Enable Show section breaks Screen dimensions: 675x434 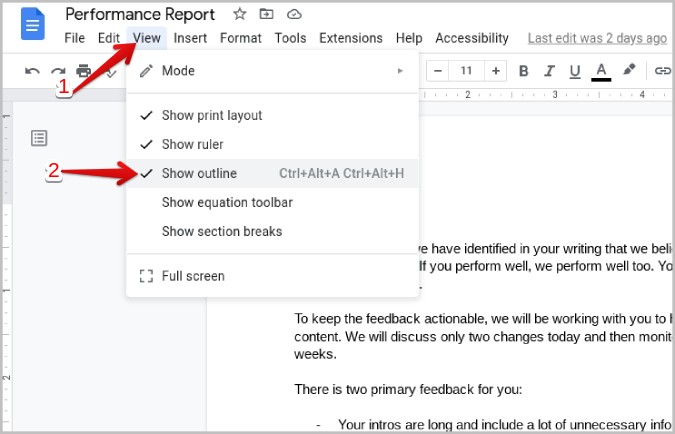coord(272,231)
